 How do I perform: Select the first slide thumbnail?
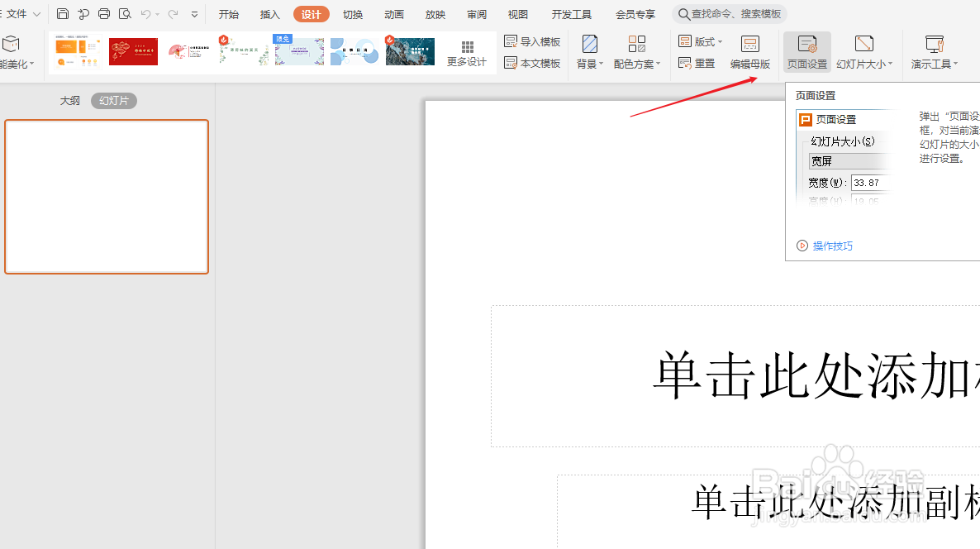[x=107, y=196]
